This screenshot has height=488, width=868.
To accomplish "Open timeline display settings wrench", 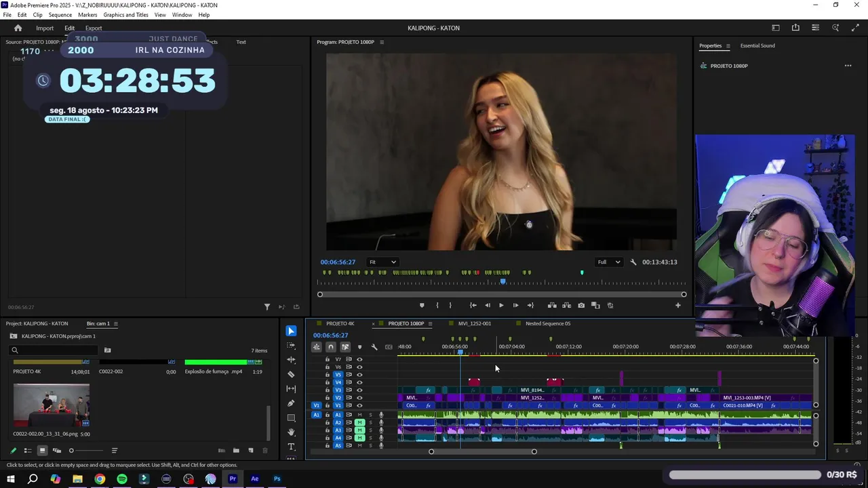I will [374, 347].
